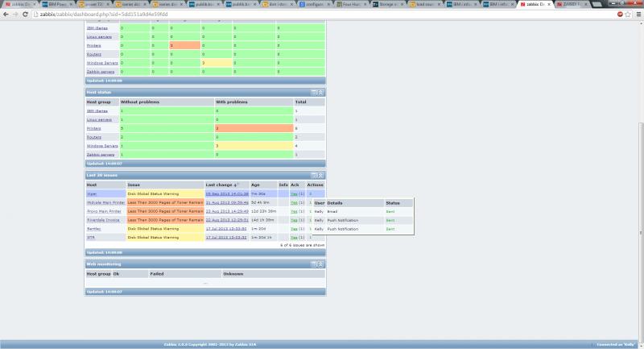The width and height of the screenshot is (644, 349).
Task: Open Printers group link in Host status table
Action: point(93,128)
